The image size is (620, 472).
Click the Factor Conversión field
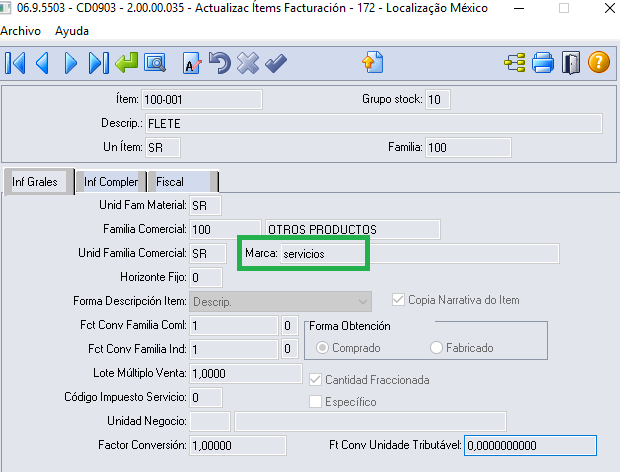coord(238,446)
